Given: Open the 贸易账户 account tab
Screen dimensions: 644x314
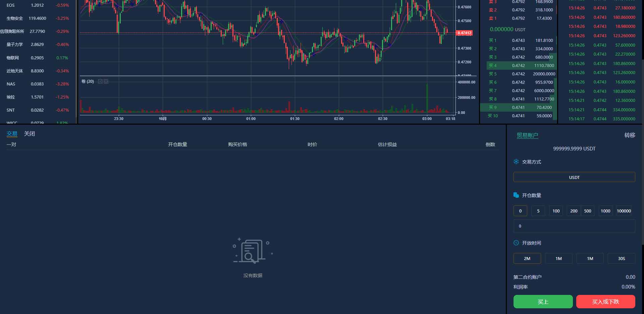Looking at the screenshot, I should pyautogui.click(x=527, y=135).
